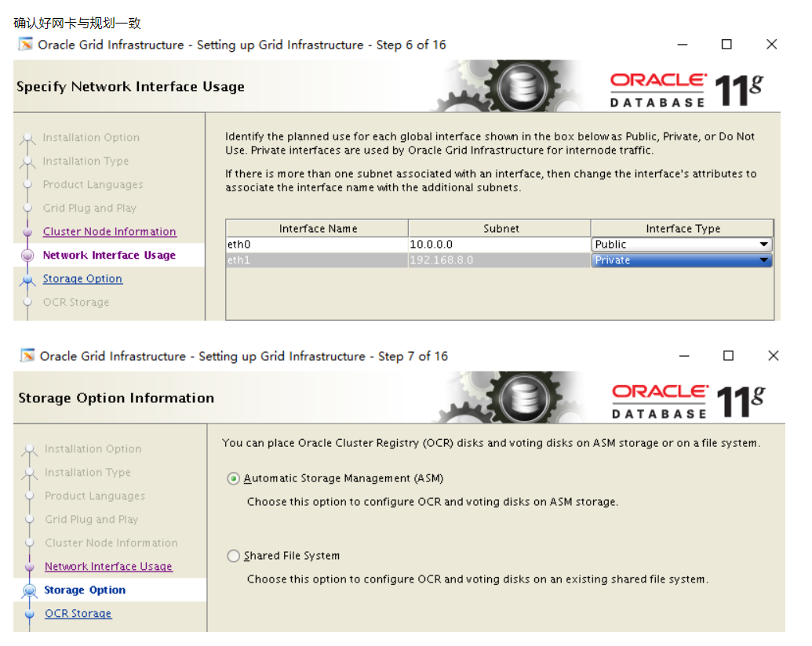Viewport: 812px width, 646px height.
Task: Click the eth0 interface name cell
Action: [x=317, y=245]
